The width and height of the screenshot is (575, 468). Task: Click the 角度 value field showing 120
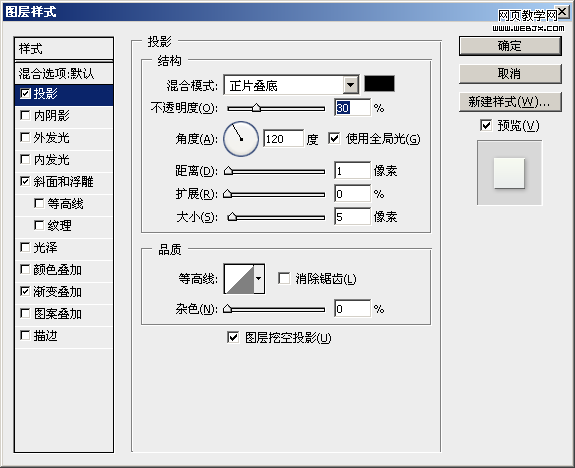(283, 139)
